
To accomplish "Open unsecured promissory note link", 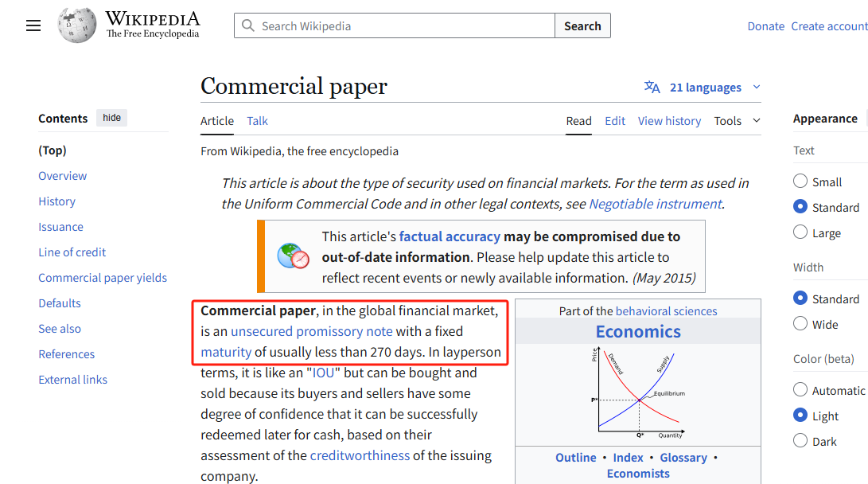I will click(x=312, y=331).
